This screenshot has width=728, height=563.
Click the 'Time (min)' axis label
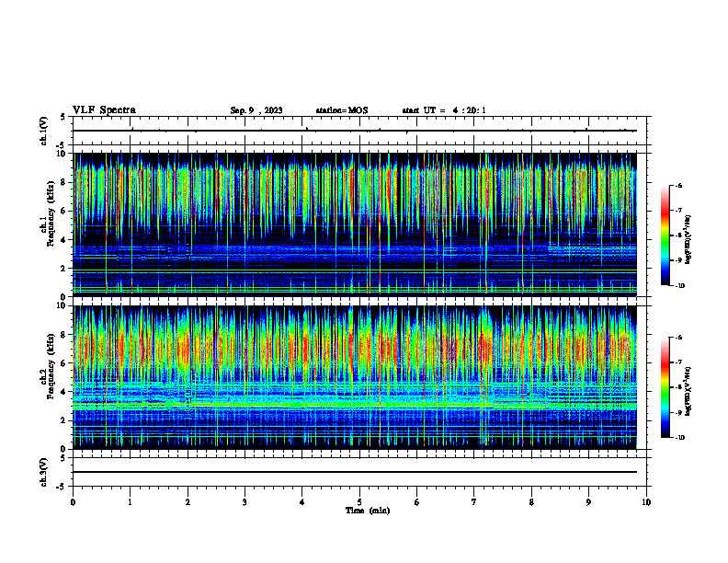(368, 511)
